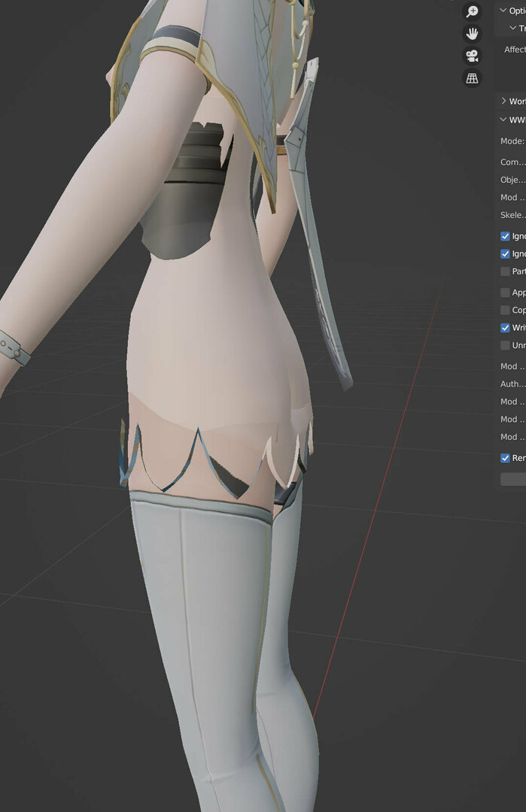The image size is (526, 812).
Task: Collapse the WW... panel chevron
Action: point(503,120)
